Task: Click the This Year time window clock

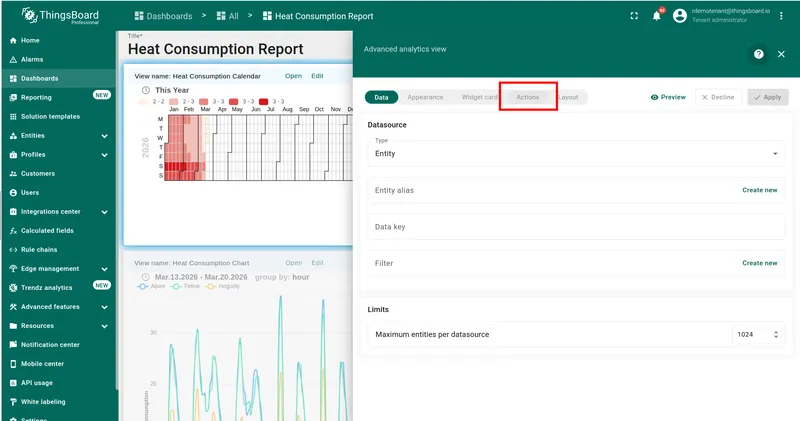Action: click(145, 90)
